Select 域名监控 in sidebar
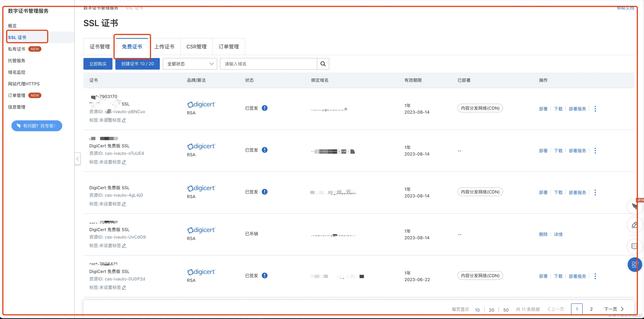 coord(17,72)
